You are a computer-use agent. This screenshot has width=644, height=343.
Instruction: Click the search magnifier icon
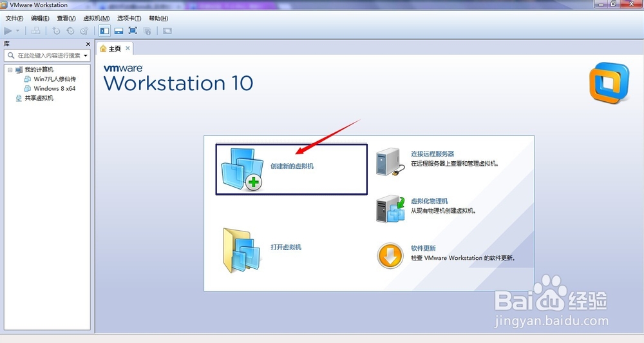point(11,55)
